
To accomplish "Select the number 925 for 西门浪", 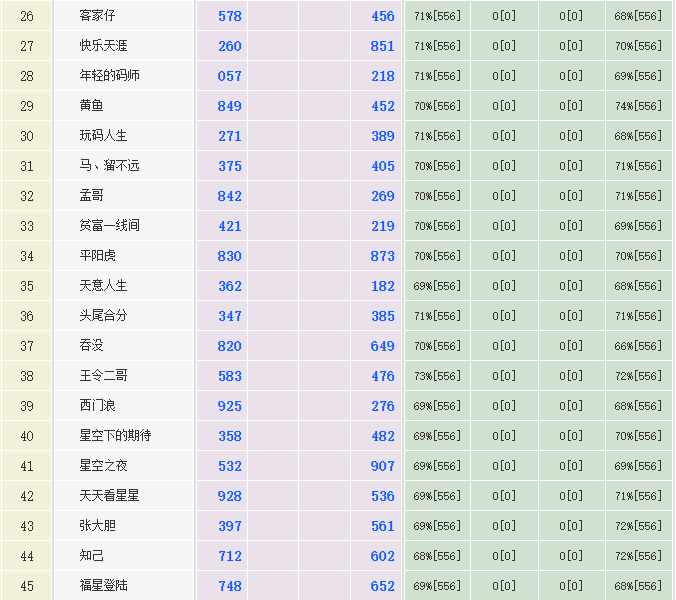I will point(229,406).
